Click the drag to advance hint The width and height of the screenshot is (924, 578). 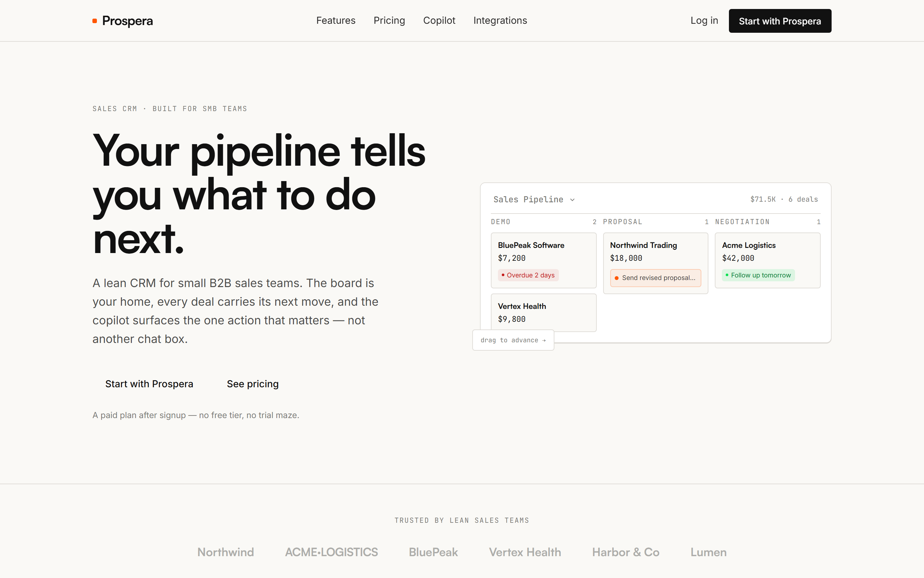coord(513,340)
